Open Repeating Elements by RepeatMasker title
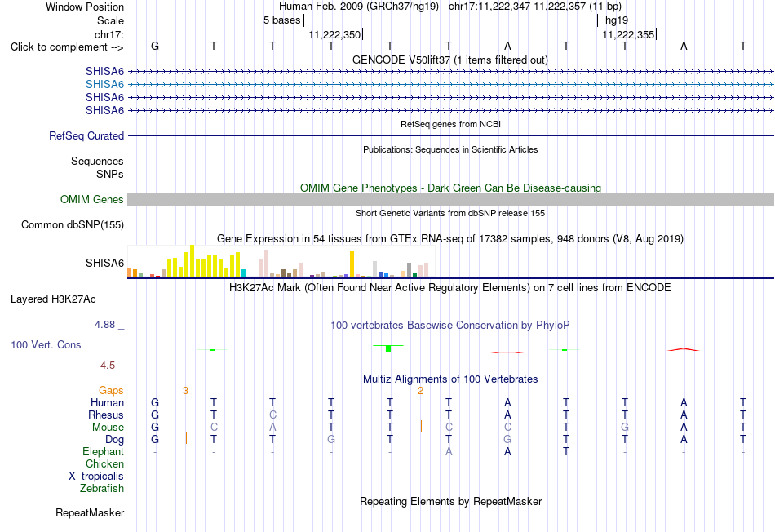This screenshot has height=532, width=775. click(x=450, y=501)
